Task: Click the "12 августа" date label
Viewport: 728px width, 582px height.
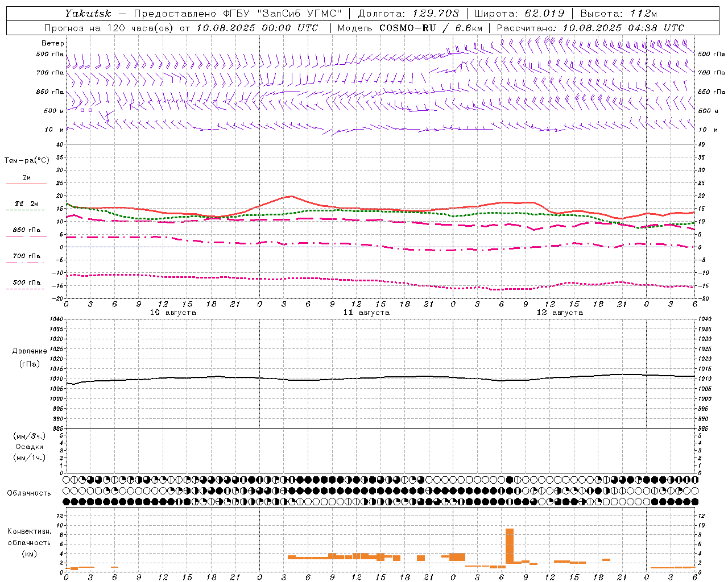Action: (560, 313)
